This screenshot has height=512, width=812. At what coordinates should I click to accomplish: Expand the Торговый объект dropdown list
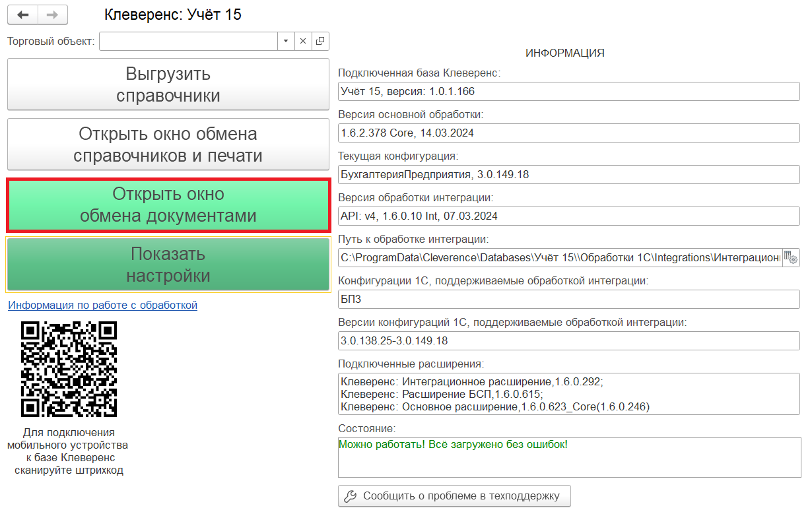click(x=286, y=41)
